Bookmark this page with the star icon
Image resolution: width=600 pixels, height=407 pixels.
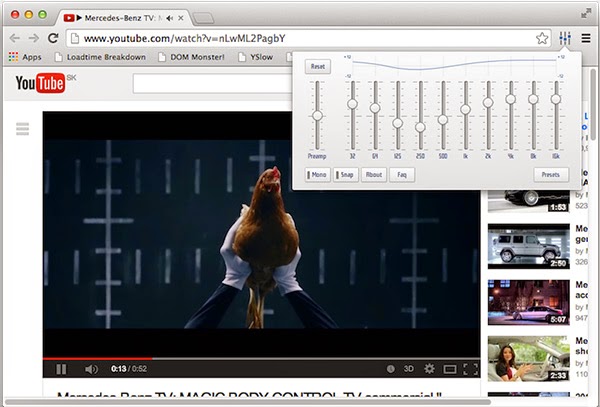pyautogui.click(x=542, y=38)
